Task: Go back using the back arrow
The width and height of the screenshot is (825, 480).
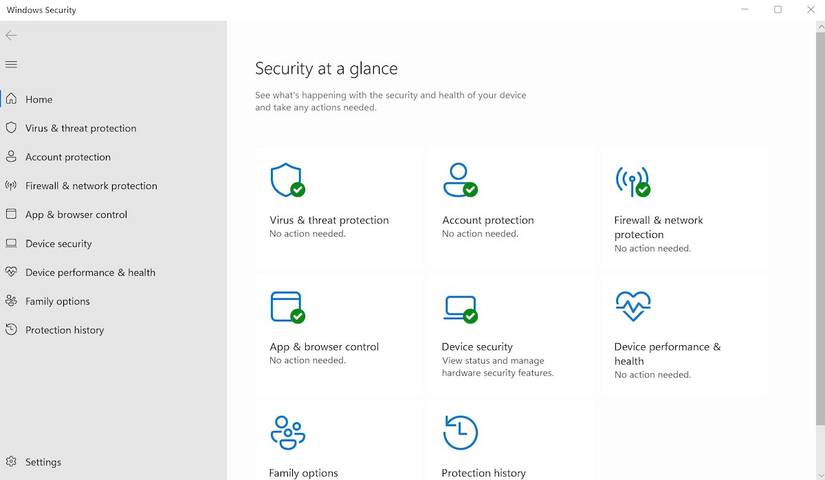Action: tap(12, 35)
